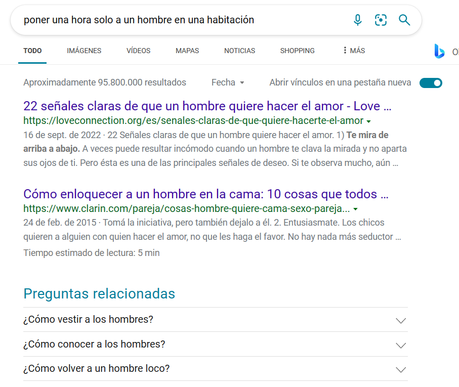Click the Bing logo icon
This screenshot has width=459, height=387.
439,51
